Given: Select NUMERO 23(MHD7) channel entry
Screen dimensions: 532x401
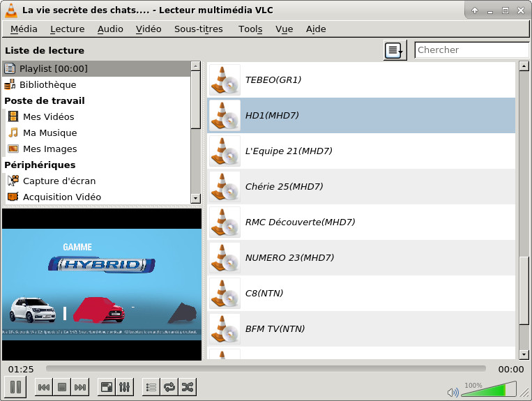Looking at the screenshot, I should [361, 258].
